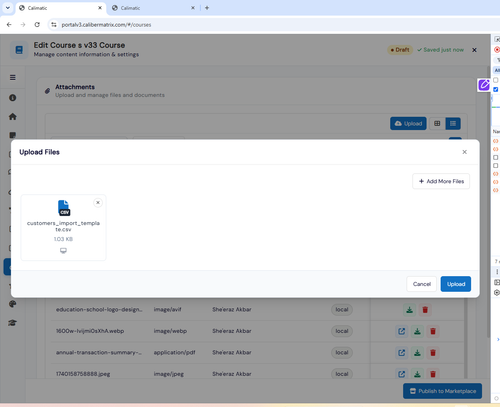
Task: Click the education-school-logo-design file name
Action: (x=99, y=310)
